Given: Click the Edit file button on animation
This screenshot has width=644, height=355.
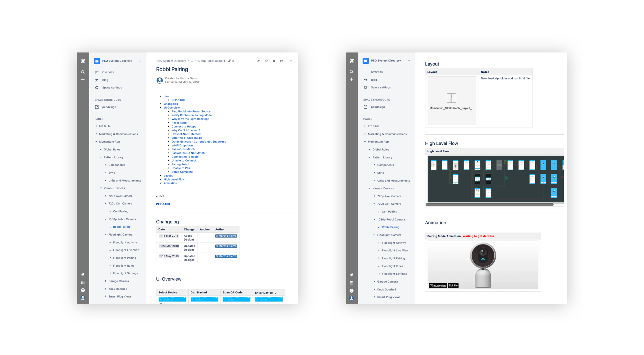Looking at the screenshot, I should [453, 285].
